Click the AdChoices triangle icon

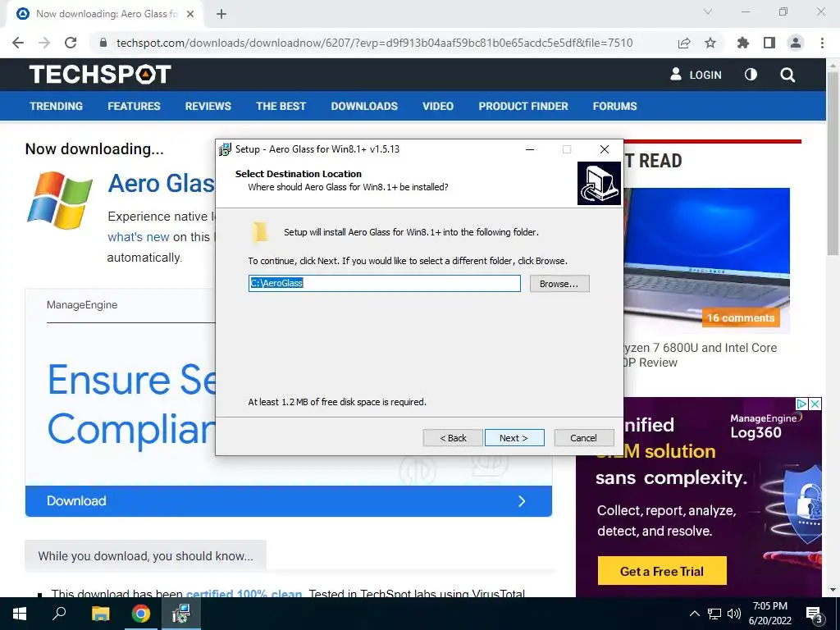coord(802,404)
